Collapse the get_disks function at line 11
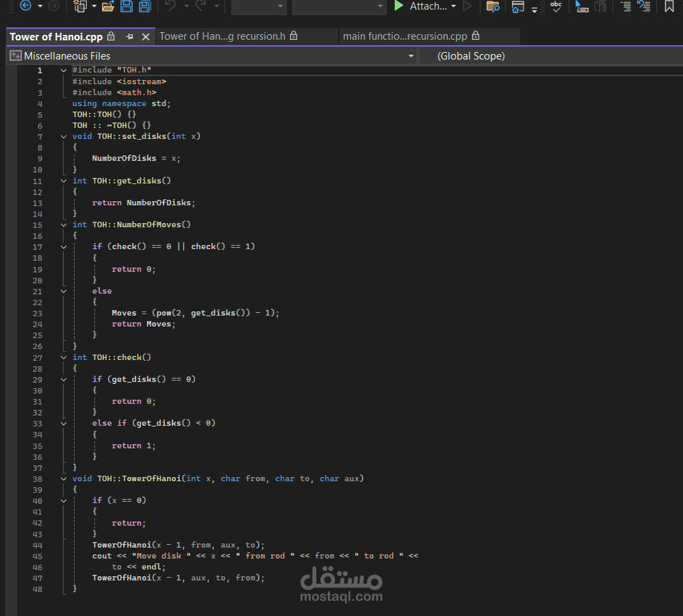Viewport: 683px width, 616px height. [x=64, y=181]
